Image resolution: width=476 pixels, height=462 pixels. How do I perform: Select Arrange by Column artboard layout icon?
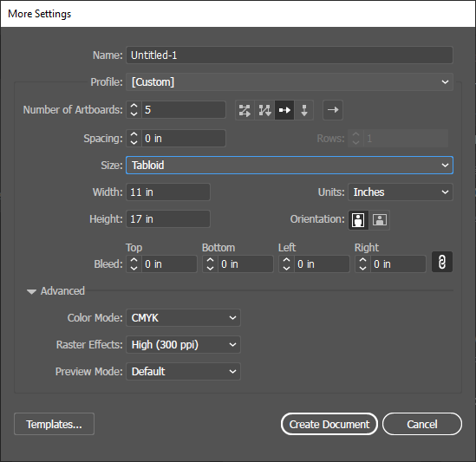coord(303,110)
